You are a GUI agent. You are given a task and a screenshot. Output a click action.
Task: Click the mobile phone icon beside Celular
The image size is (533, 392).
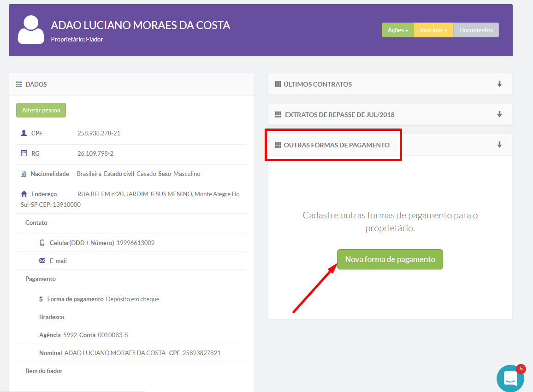coord(42,243)
